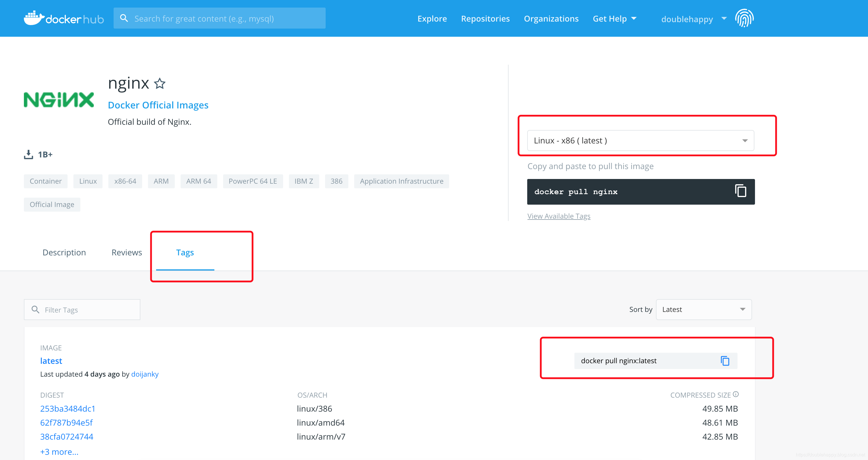Star the nginx repository

point(160,83)
